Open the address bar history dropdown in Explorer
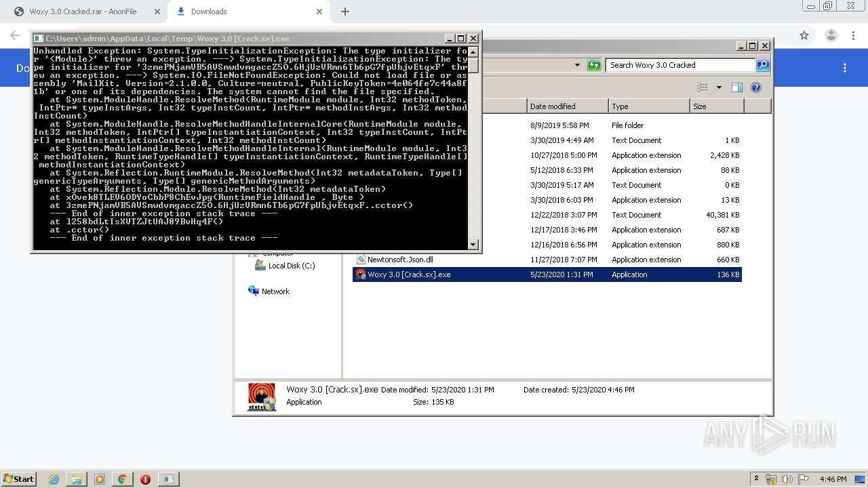 pos(577,65)
